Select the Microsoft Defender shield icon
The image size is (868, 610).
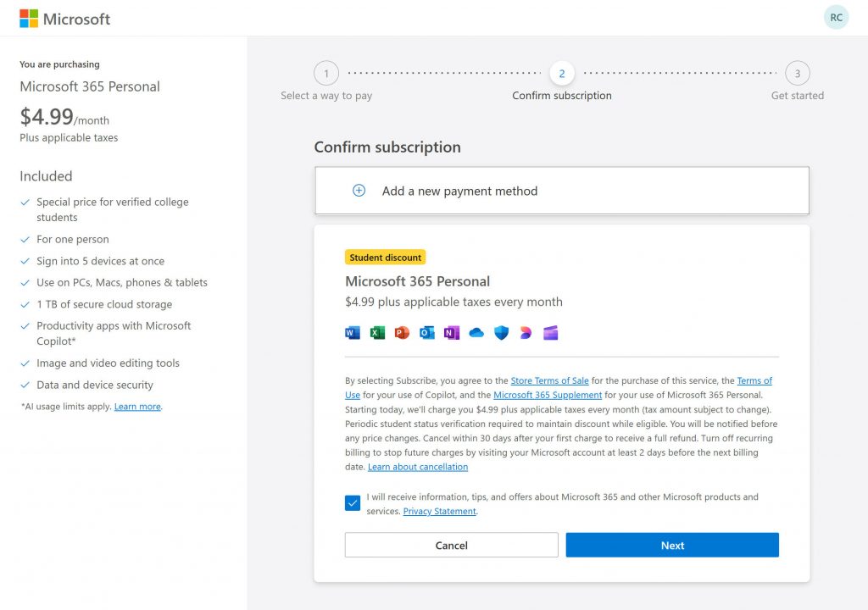tap(501, 332)
